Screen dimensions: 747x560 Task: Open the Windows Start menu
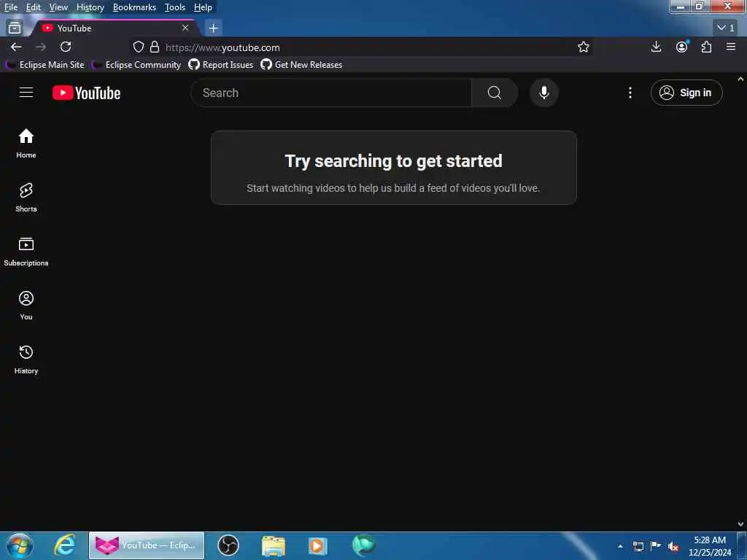pyautogui.click(x=19, y=545)
